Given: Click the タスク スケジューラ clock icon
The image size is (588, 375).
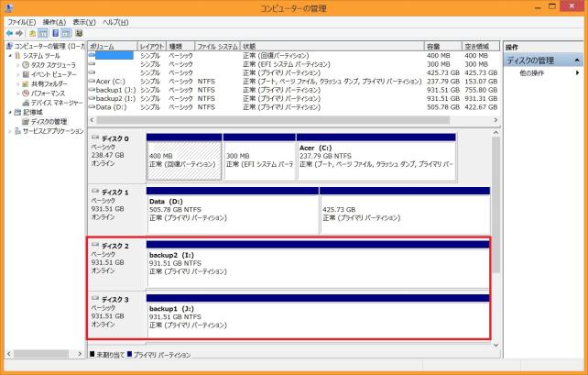Looking at the screenshot, I should (26, 65).
